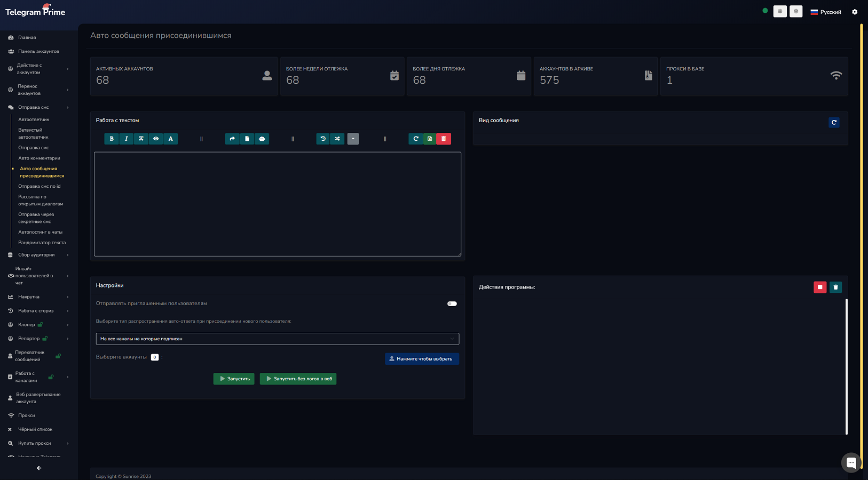The width and height of the screenshot is (868, 480).
Task: Refresh the Вид сообщения preview panel
Action: [x=834, y=123]
